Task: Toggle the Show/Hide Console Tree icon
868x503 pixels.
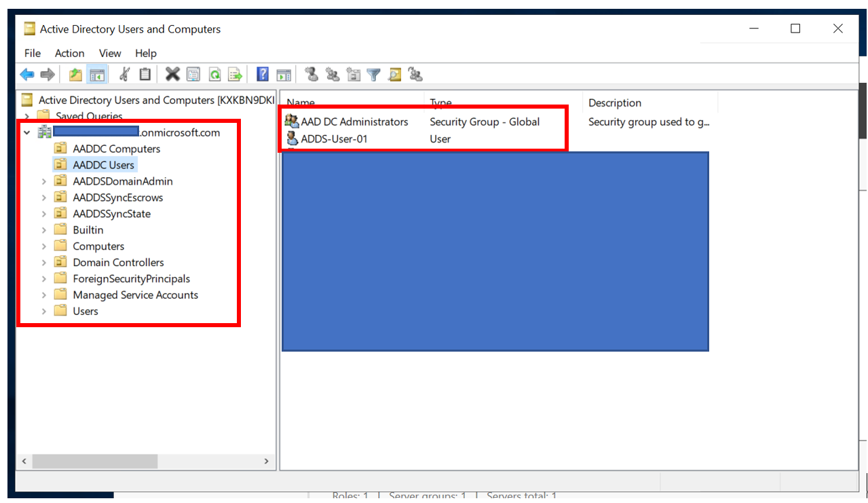Action: 97,75
